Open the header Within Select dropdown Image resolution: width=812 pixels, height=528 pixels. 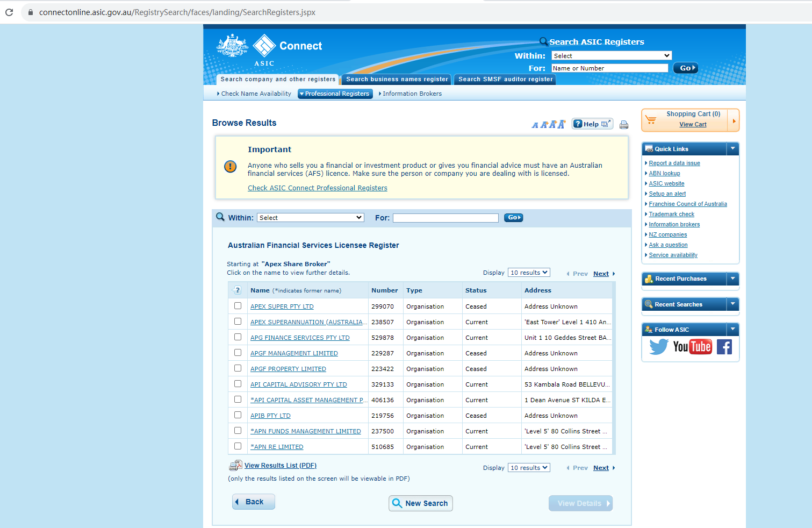coord(612,56)
